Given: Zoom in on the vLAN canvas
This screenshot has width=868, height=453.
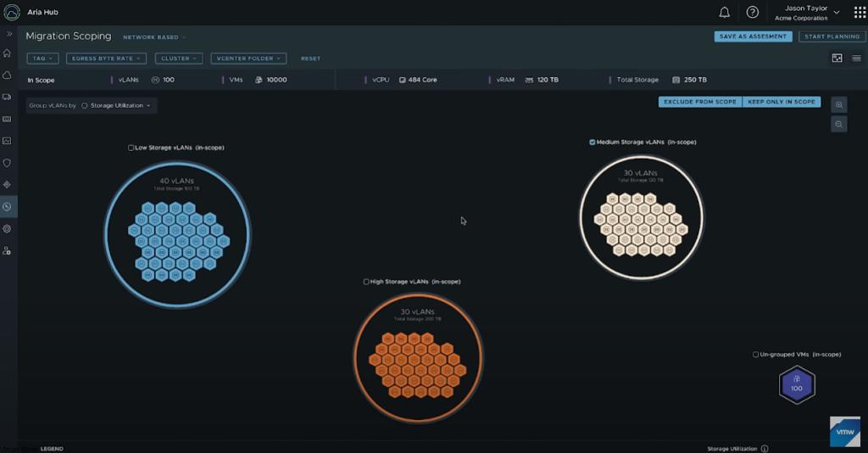Looking at the screenshot, I should click(839, 104).
